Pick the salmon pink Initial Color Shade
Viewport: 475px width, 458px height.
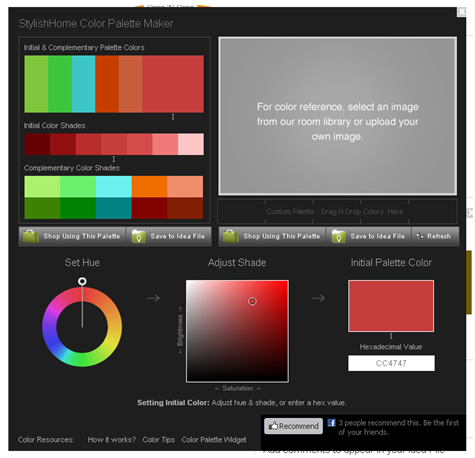(165, 144)
